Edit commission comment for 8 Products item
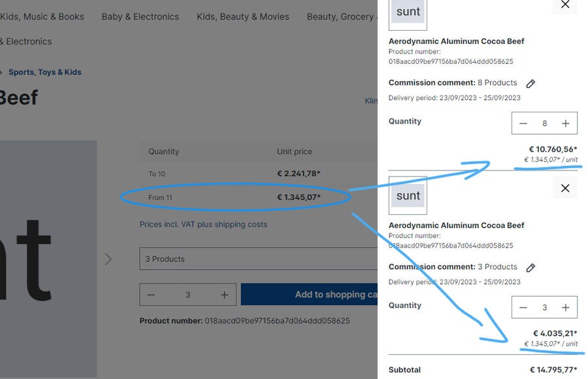Viewport: 588px width, 379px height. click(531, 84)
